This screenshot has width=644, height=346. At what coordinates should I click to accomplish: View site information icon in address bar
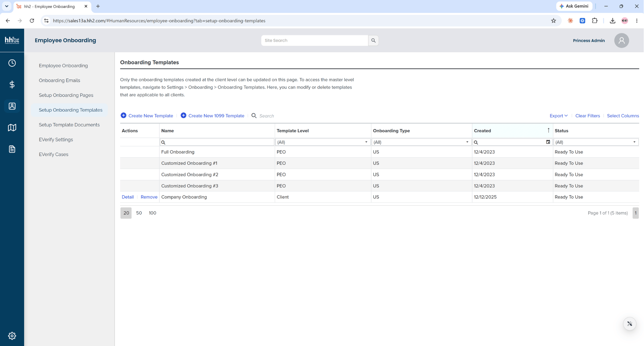point(46,21)
